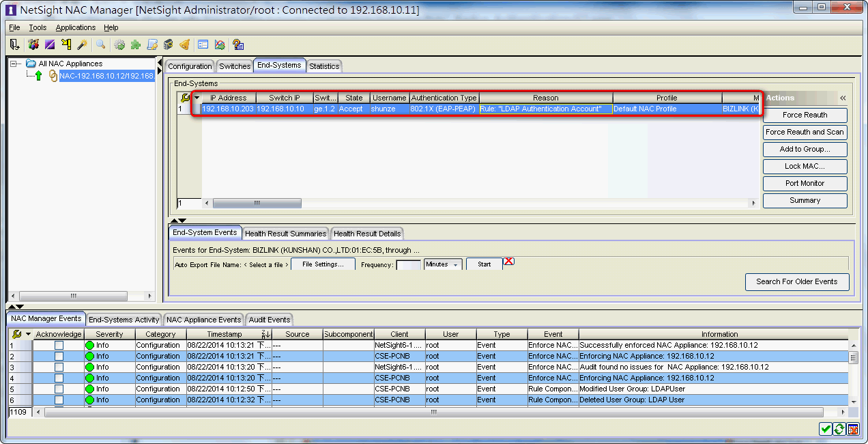Screen dimensions: 868x444
Task: Click End-Systems table horizontal scrollbar thumb
Action: 257,203
